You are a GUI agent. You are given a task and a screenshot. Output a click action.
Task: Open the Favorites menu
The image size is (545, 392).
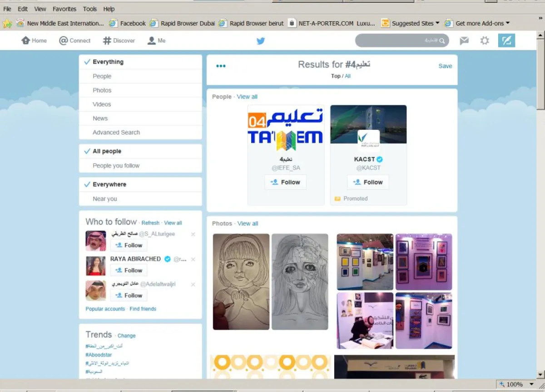(x=64, y=9)
